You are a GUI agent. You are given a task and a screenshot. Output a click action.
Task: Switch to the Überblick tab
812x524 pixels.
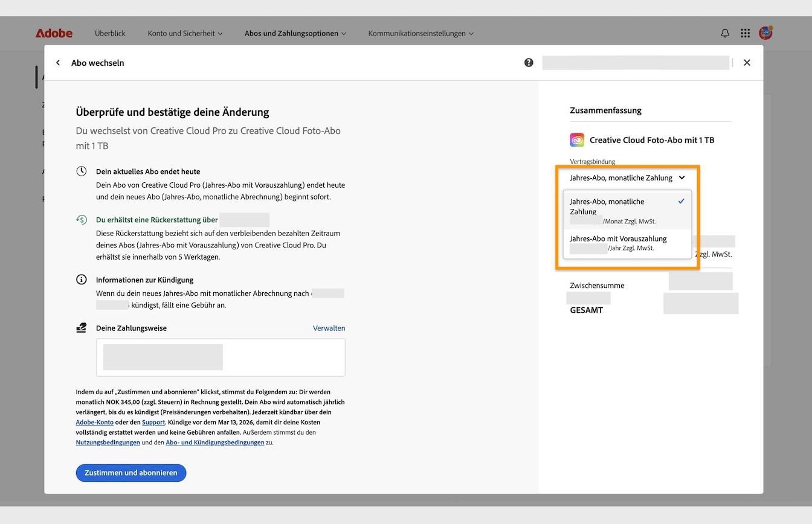tap(110, 33)
